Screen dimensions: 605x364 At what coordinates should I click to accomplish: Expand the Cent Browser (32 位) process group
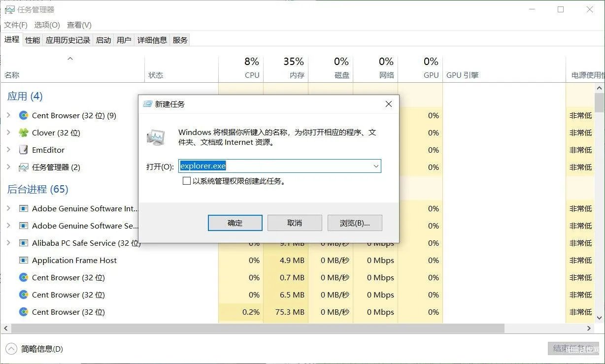pyautogui.click(x=10, y=115)
